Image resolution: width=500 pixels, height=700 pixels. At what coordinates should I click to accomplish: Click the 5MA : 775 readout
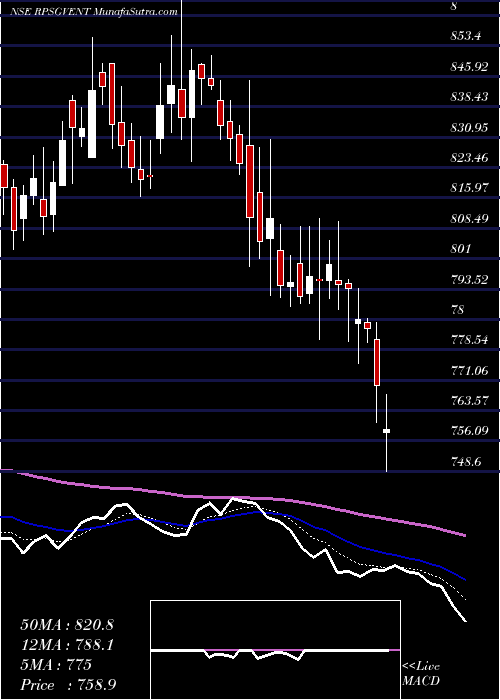pyautogui.click(x=56, y=665)
